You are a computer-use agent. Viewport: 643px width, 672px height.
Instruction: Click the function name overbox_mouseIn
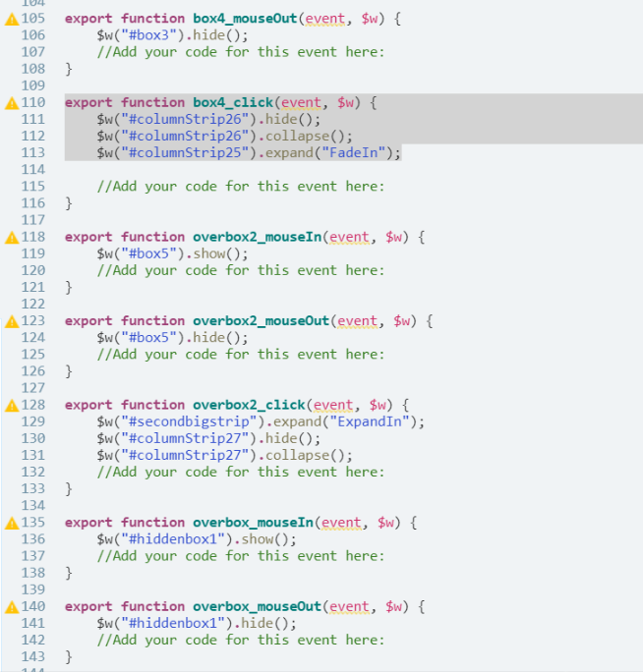click(253, 522)
